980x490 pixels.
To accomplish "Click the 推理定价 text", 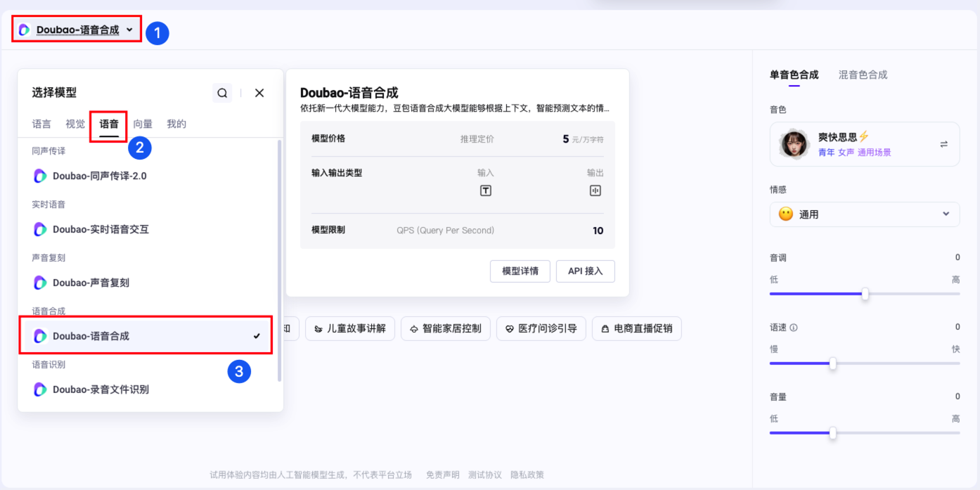I will 477,139.
